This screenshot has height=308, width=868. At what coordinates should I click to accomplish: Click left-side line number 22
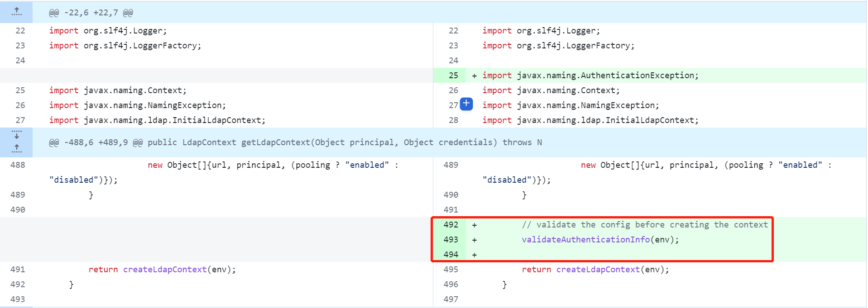coord(20,31)
